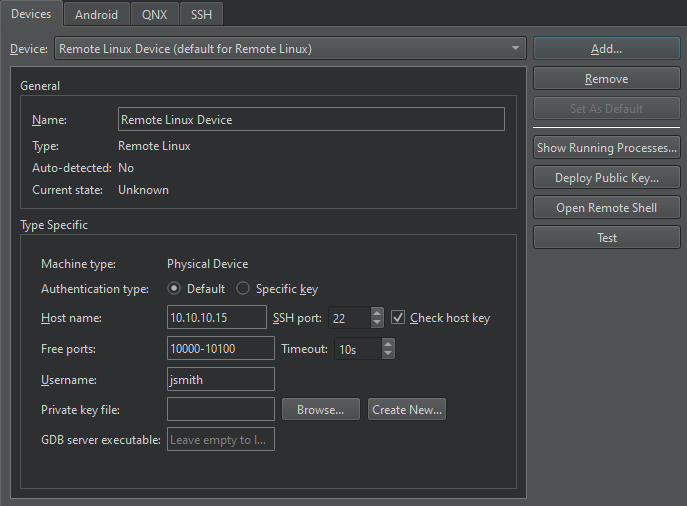Switch to the SSH tab
The height and width of the screenshot is (506, 687).
point(201,14)
